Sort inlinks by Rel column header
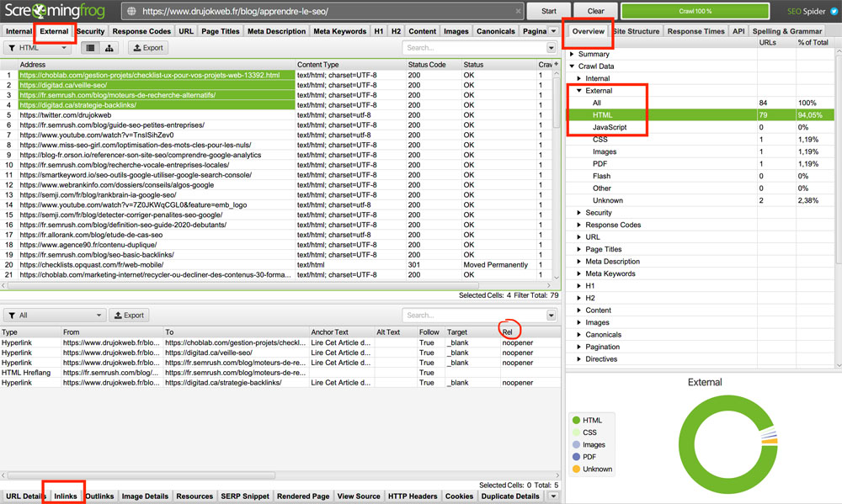This screenshot has height=504, width=842. [x=508, y=332]
